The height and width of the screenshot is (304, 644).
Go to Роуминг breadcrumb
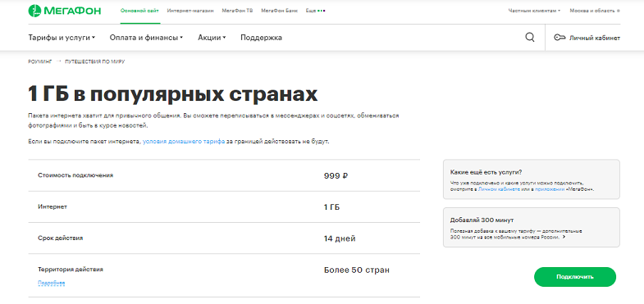coord(40,61)
